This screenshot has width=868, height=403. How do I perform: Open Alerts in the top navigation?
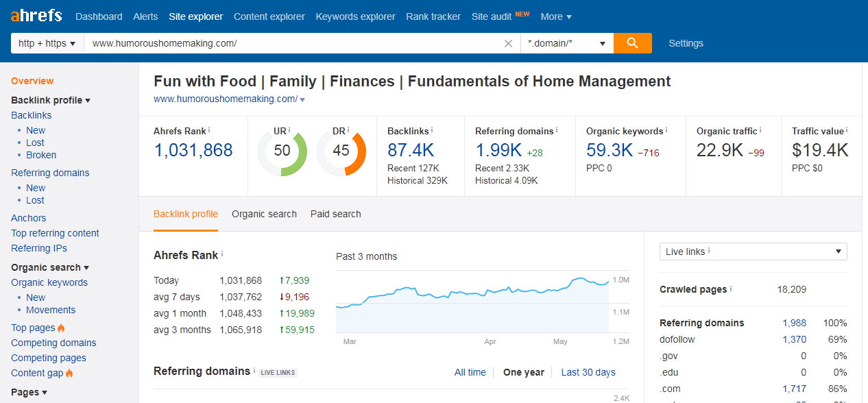pyautogui.click(x=145, y=16)
